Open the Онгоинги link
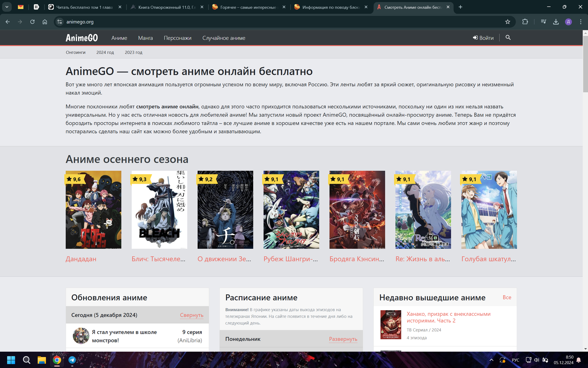Screen dimensions: 588x368 [76, 52]
